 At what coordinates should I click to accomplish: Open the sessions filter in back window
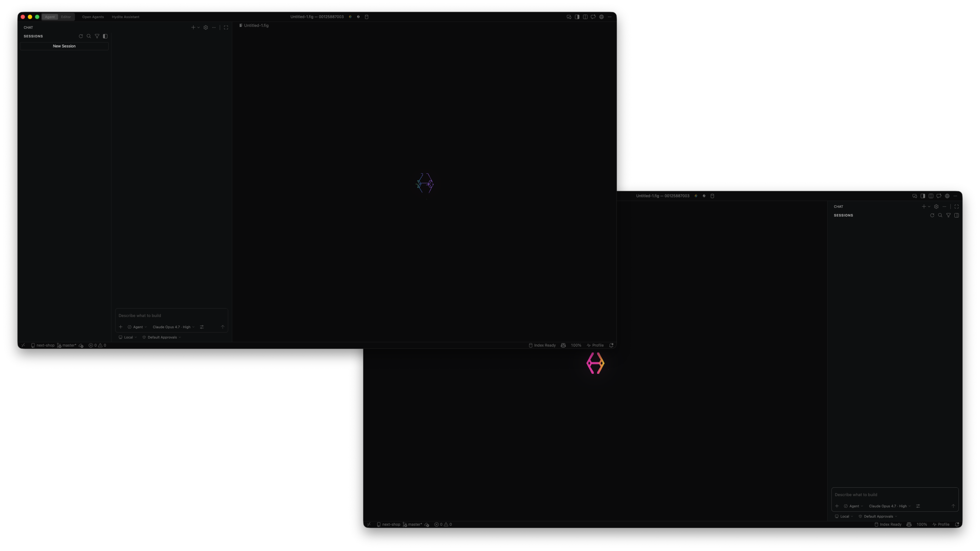point(948,215)
